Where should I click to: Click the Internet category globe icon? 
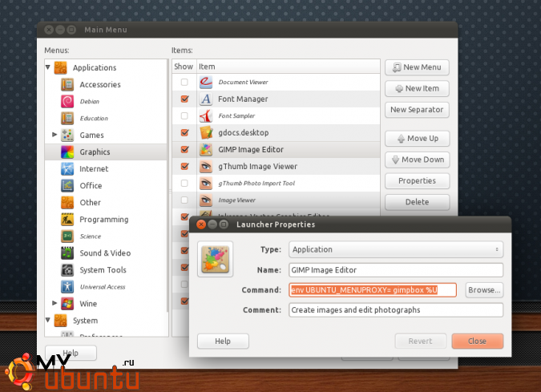(67, 168)
